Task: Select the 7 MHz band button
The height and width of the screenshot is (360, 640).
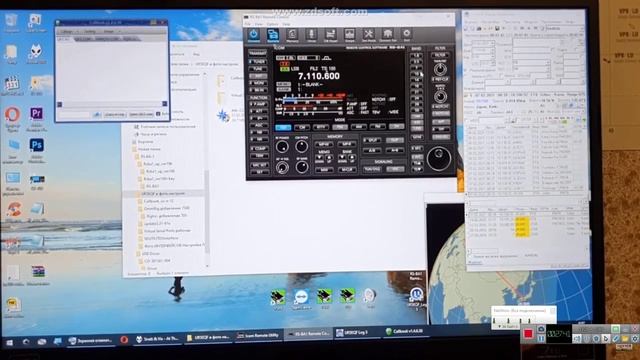Action: pos(416,67)
